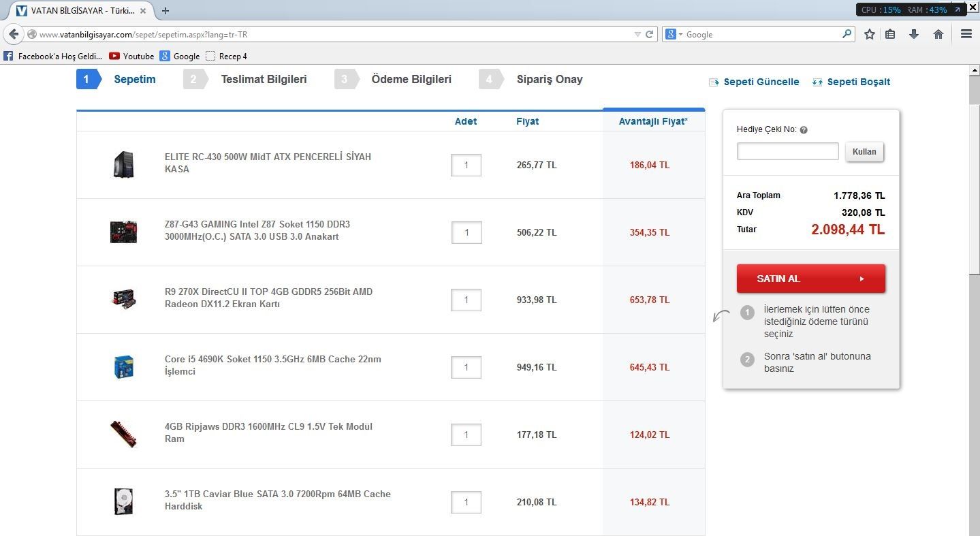Click the Z87-G43 GAMING Anakart product name
This screenshot has height=536, width=980.
(257, 230)
